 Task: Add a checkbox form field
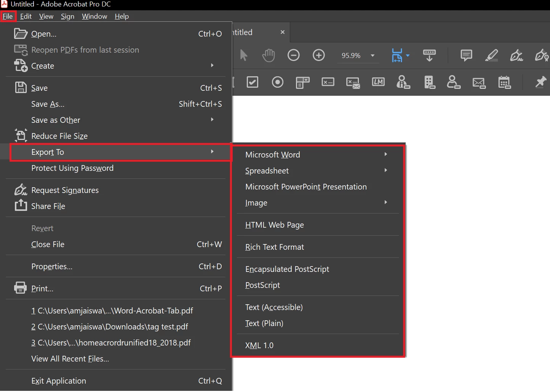(x=252, y=82)
